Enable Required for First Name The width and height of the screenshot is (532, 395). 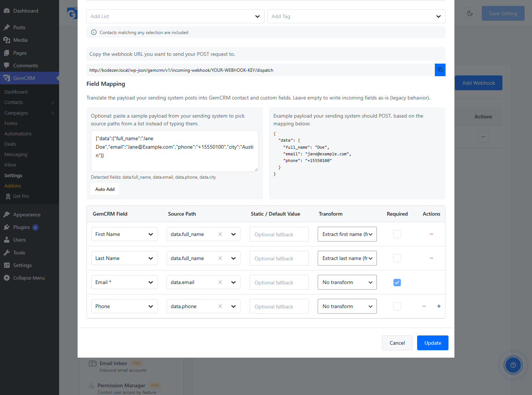(397, 234)
